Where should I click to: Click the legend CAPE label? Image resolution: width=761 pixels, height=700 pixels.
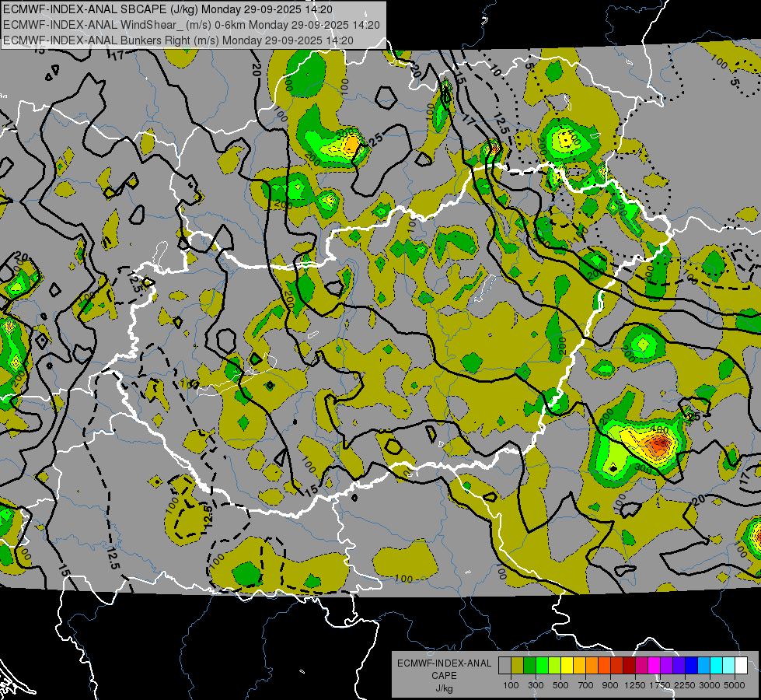(444, 676)
